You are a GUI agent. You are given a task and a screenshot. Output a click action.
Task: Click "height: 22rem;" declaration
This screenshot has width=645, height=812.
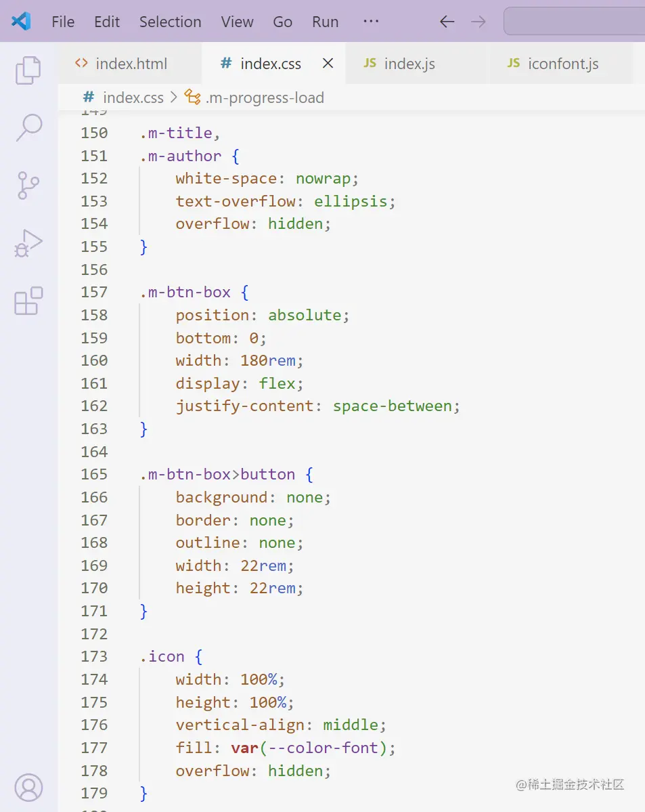tap(239, 589)
